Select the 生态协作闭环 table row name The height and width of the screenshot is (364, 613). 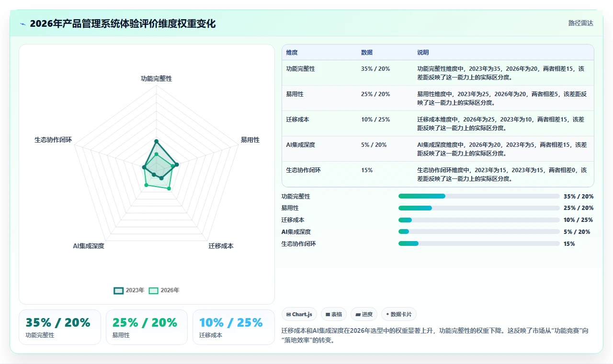click(303, 170)
